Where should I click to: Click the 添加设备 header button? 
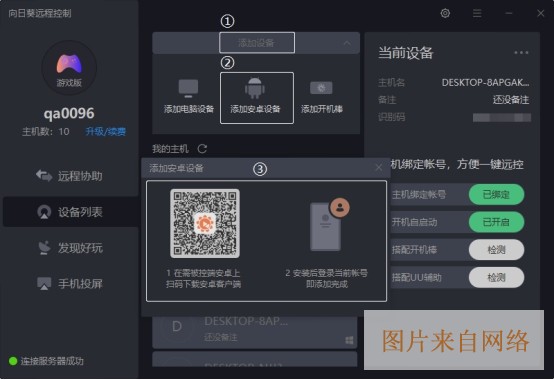click(257, 43)
